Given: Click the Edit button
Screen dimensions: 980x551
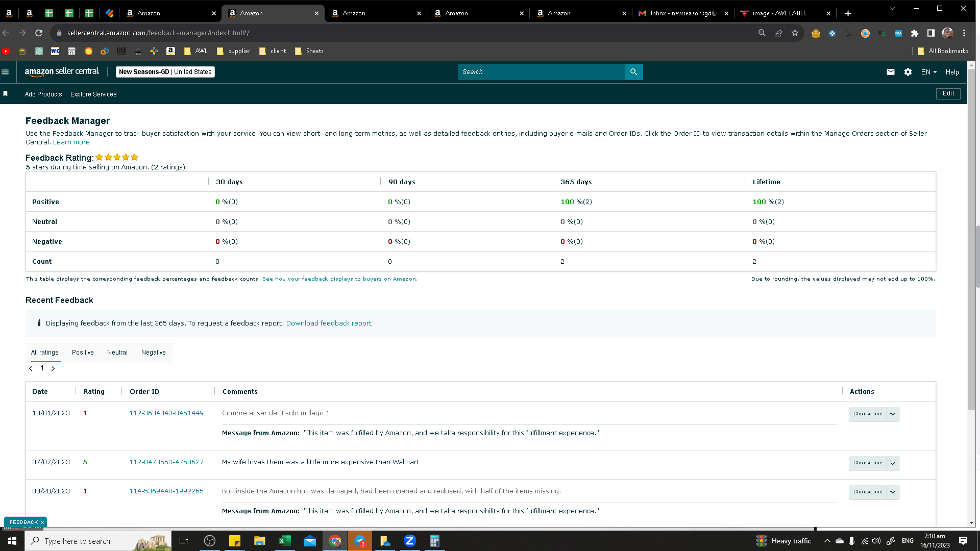Looking at the screenshot, I should (x=948, y=94).
